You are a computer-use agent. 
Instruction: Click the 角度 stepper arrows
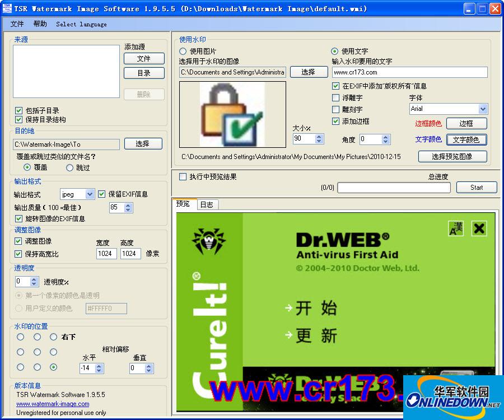pos(385,139)
